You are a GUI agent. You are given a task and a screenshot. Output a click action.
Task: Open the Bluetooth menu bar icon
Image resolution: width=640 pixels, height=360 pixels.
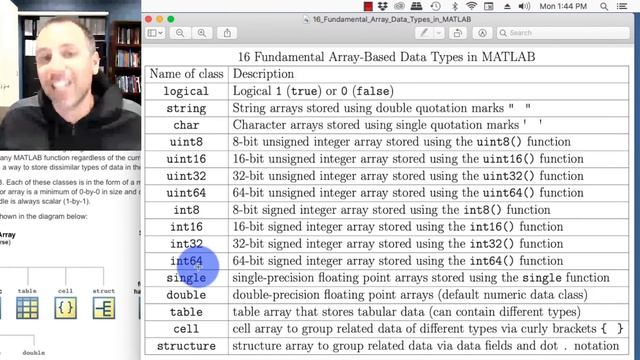(455, 6)
